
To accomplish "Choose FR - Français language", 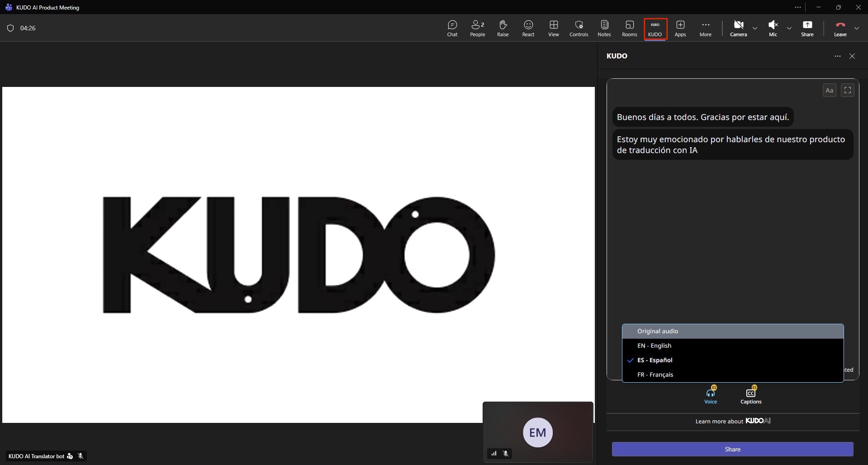I will [733, 375].
